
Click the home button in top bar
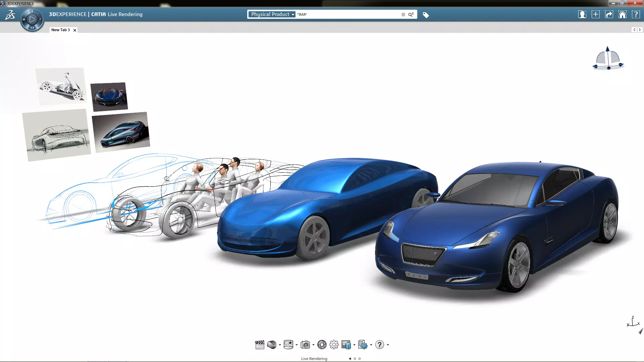622,14
